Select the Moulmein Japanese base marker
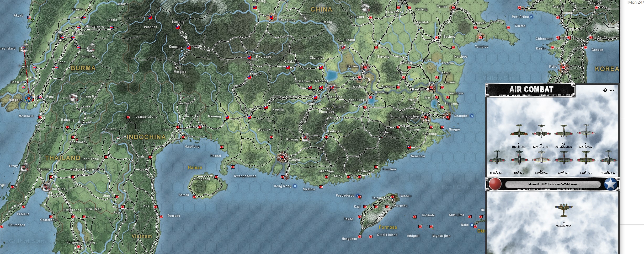 click(x=40, y=117)
